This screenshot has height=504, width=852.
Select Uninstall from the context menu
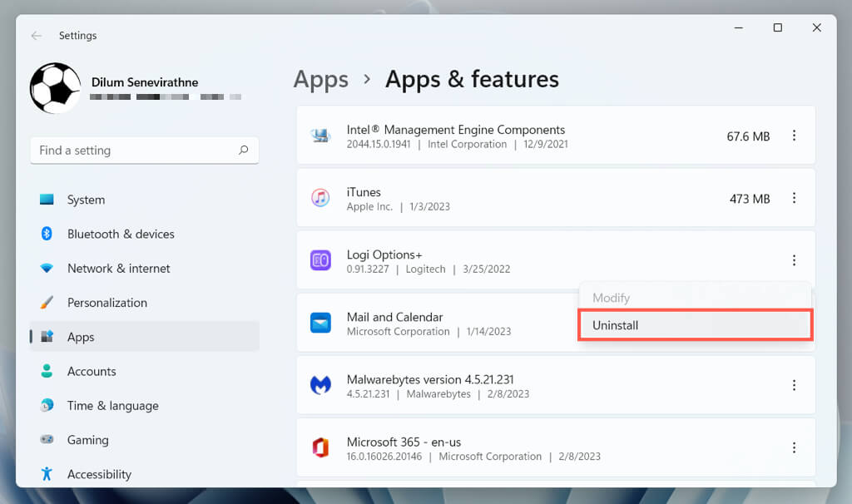coord(616,325)
